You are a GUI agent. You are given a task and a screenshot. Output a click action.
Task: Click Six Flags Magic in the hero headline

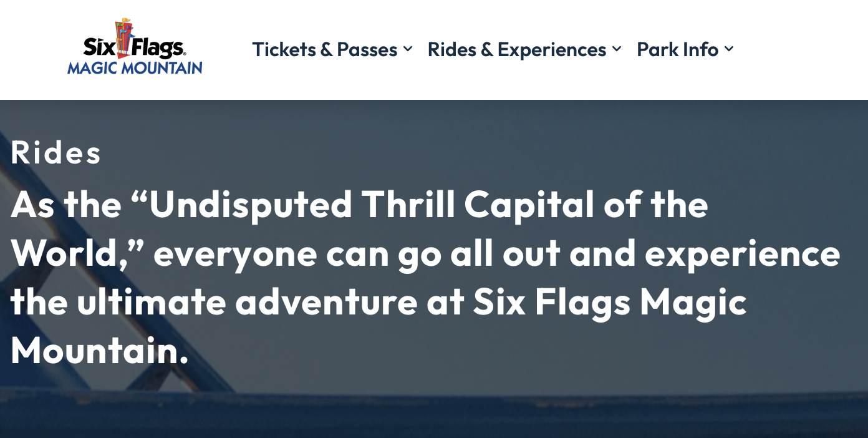coord(609,301)
